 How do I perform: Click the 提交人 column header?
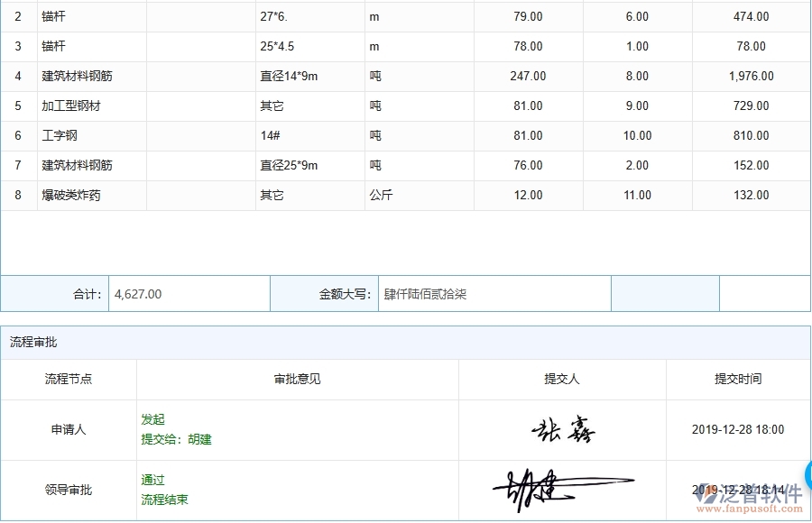click(x=561, y=379)
